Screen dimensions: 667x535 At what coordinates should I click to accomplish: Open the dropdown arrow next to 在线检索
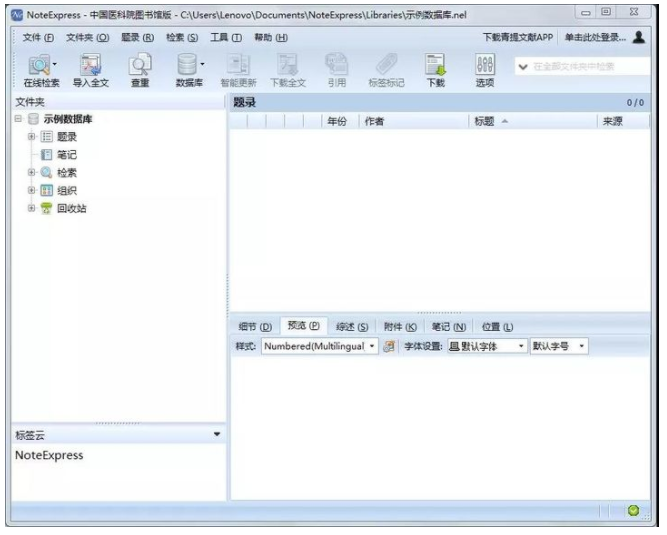coord(54,64)
